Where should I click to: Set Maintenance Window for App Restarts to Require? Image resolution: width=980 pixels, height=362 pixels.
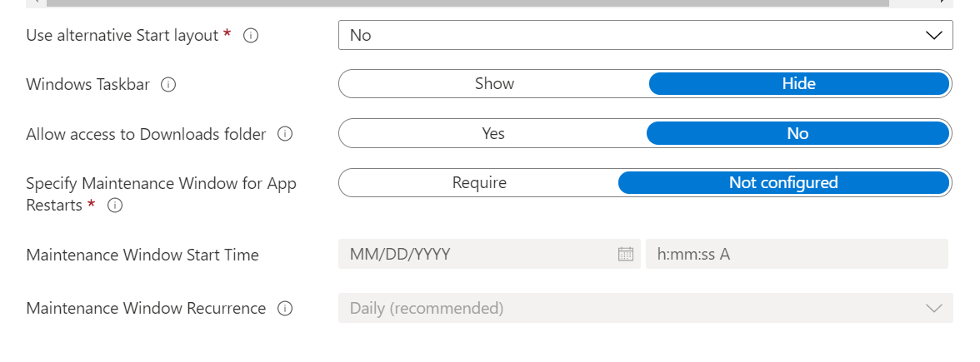pyautogui.click(x=479, y=183)
